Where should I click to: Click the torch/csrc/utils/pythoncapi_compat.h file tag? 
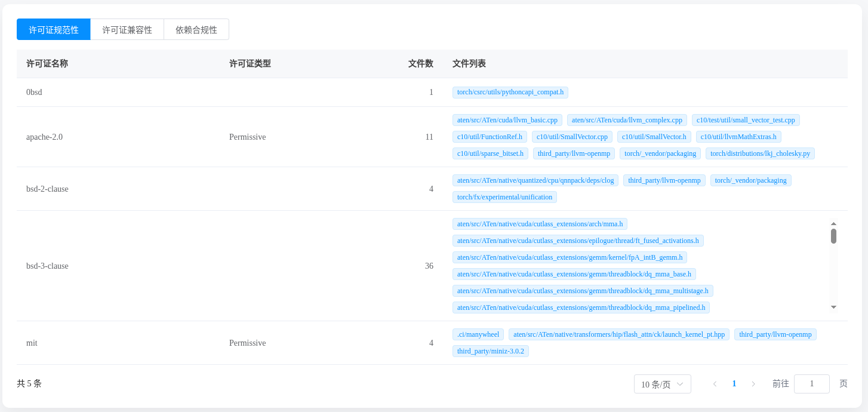[510, 93]
